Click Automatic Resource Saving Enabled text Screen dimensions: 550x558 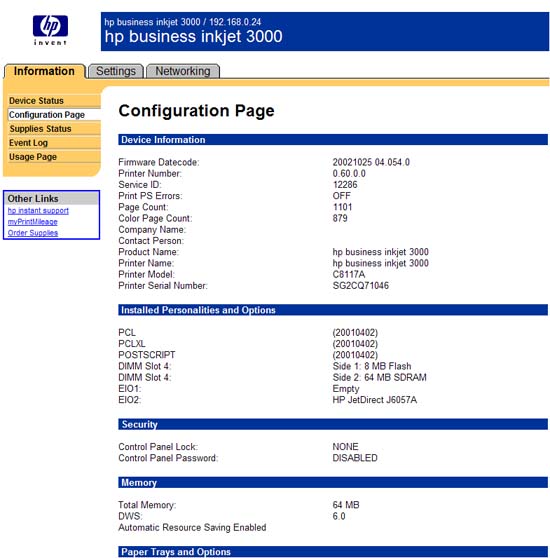click(x=192, y=527)
